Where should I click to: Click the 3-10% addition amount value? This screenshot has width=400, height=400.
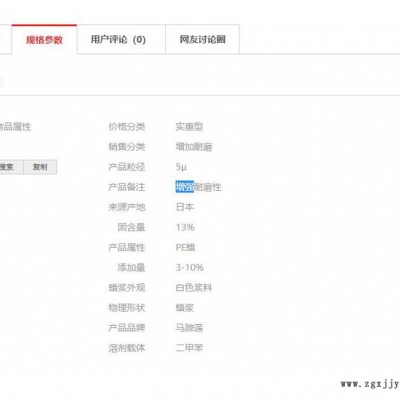(x=190, y=267)
